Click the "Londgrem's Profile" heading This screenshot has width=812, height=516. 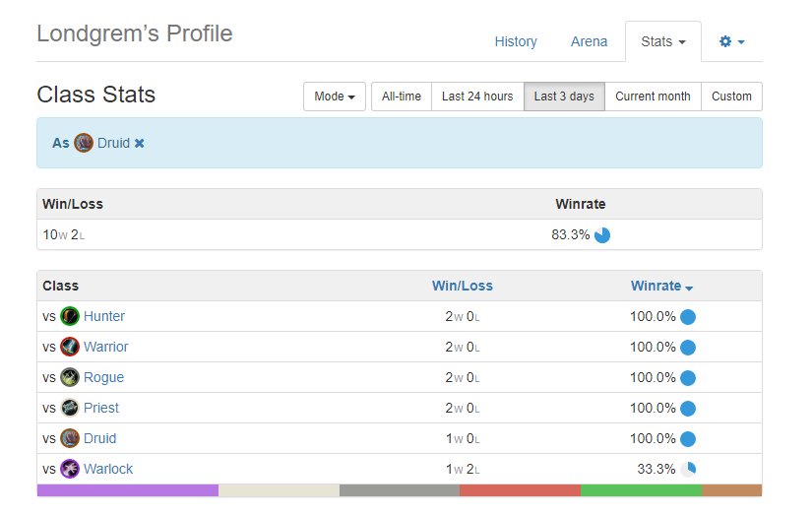pos(135,34)
